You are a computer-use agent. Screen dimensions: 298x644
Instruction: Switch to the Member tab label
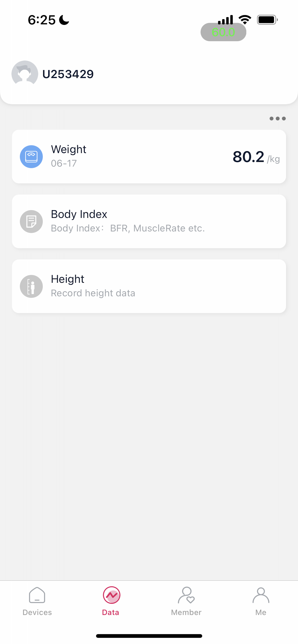tap(186, 613)
